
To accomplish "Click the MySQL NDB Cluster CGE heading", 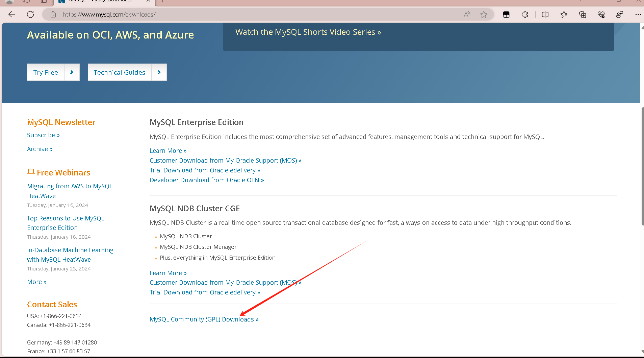I will [195, 208].
